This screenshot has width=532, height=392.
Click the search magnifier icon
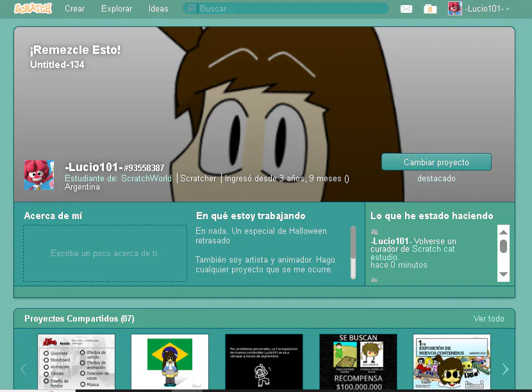[x=191, y=8]
